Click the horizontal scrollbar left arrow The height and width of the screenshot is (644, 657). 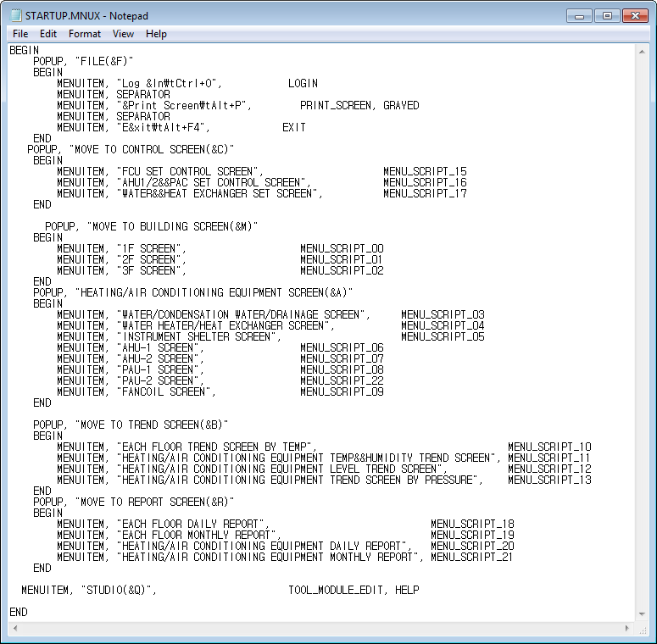point(15,628)
